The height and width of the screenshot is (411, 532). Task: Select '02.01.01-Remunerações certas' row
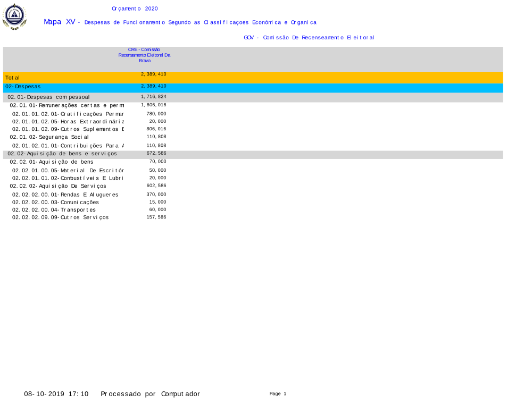(x=66, y=105)
